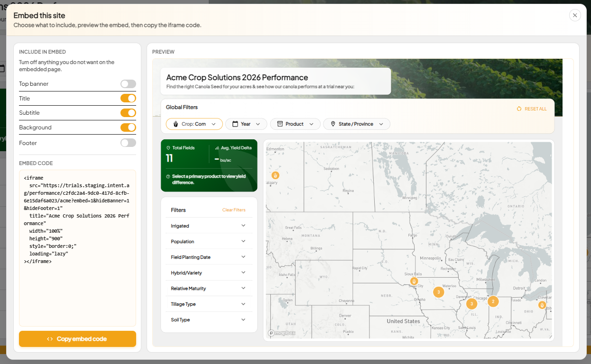This screenshot has height=364, width=591.
Task: Open the State / Province filter dropdown
Action: click(x=357, y=124)
